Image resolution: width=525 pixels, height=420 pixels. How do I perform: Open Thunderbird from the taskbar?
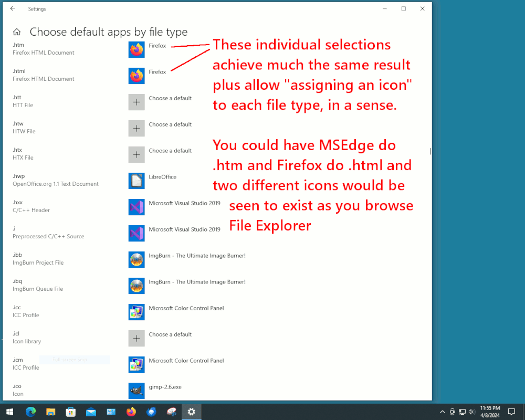151,412
